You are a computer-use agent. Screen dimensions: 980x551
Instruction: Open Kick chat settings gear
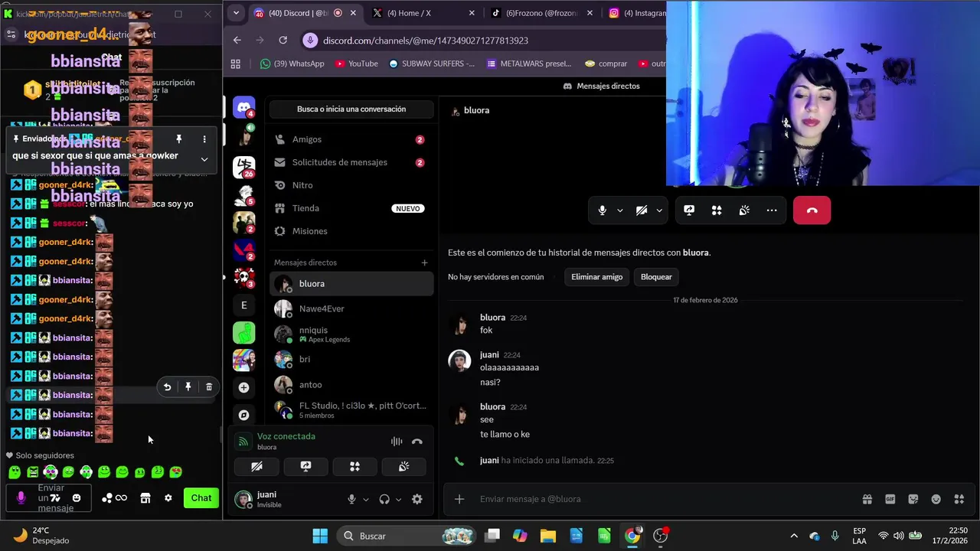168,498
